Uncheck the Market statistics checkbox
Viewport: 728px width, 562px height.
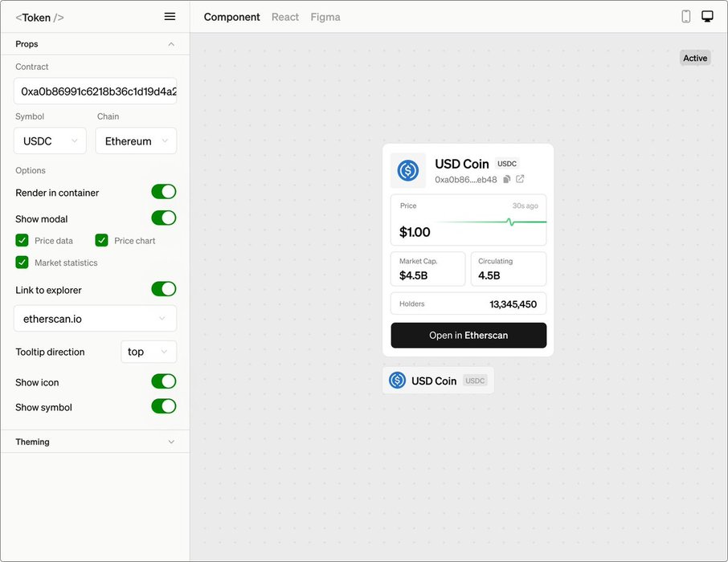click(22, 263)
